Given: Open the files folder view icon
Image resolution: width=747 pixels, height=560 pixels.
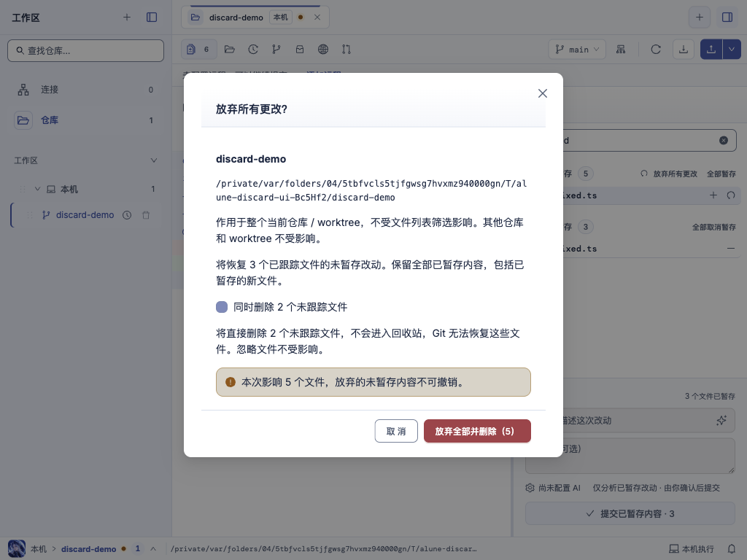Looking at the screenshot, I should (x=230, y=49).
